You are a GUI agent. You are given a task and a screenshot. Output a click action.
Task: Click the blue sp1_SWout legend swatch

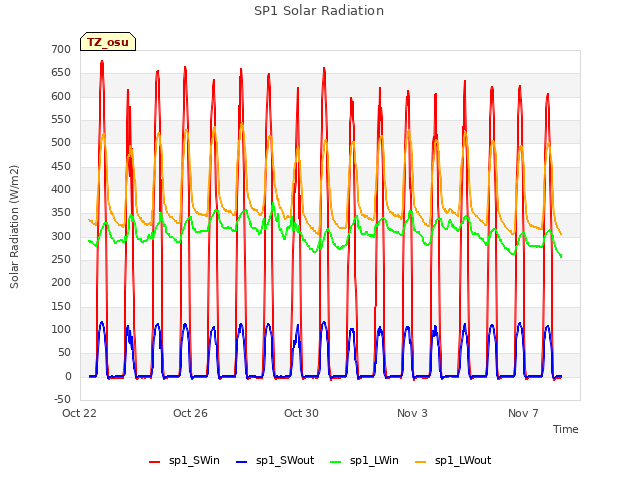(x=242, y=462)
